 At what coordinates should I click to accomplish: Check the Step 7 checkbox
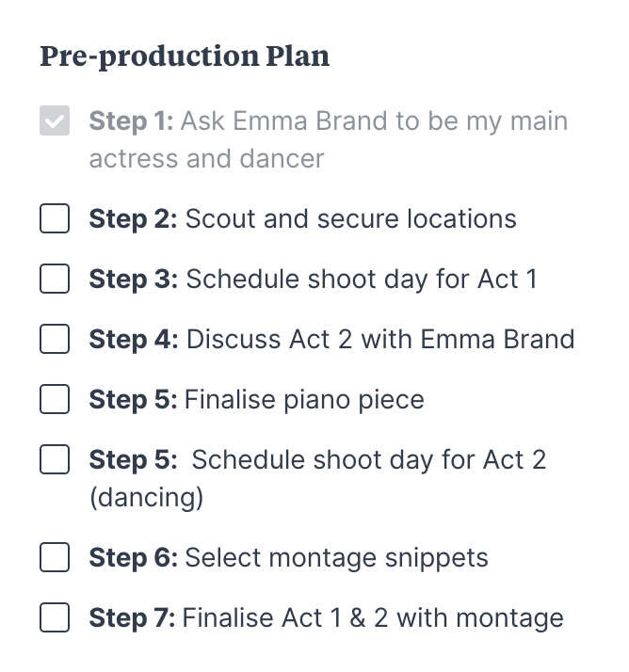[x=55, y=618]
